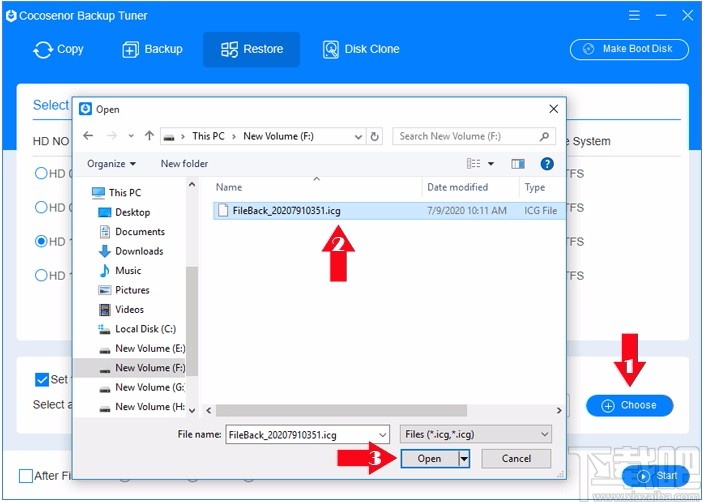Open the Organize menu

tap(112, 164)
